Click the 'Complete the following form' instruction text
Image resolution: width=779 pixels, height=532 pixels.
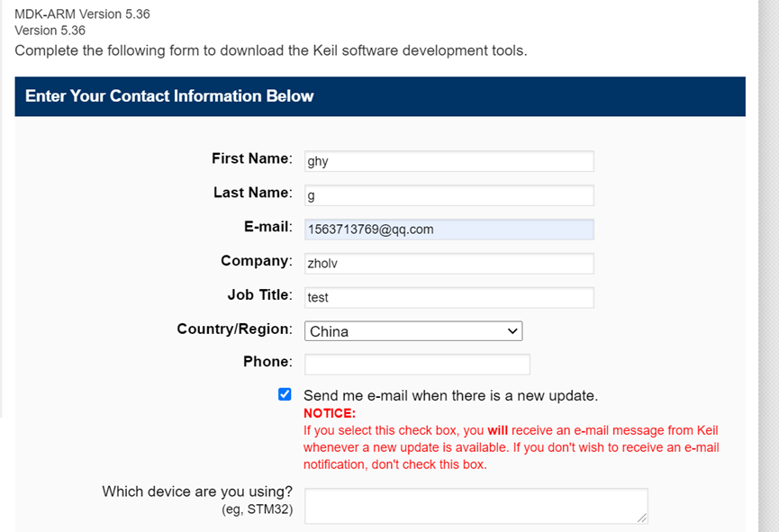tap(271, 50)
